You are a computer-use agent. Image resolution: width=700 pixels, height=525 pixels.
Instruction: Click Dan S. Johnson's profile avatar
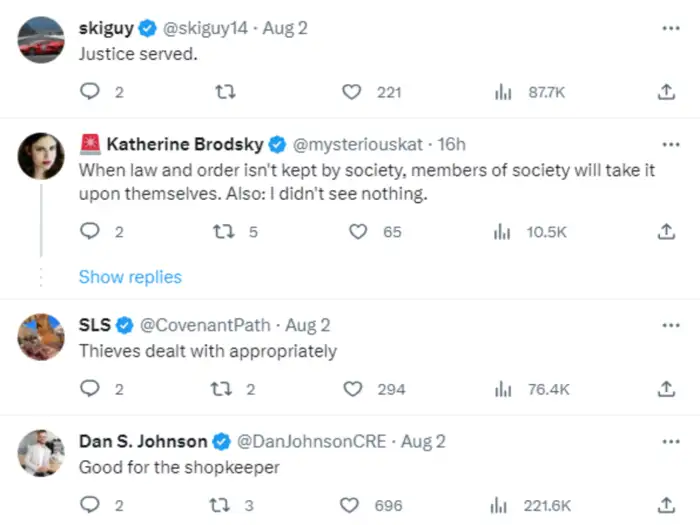(41, 453)
